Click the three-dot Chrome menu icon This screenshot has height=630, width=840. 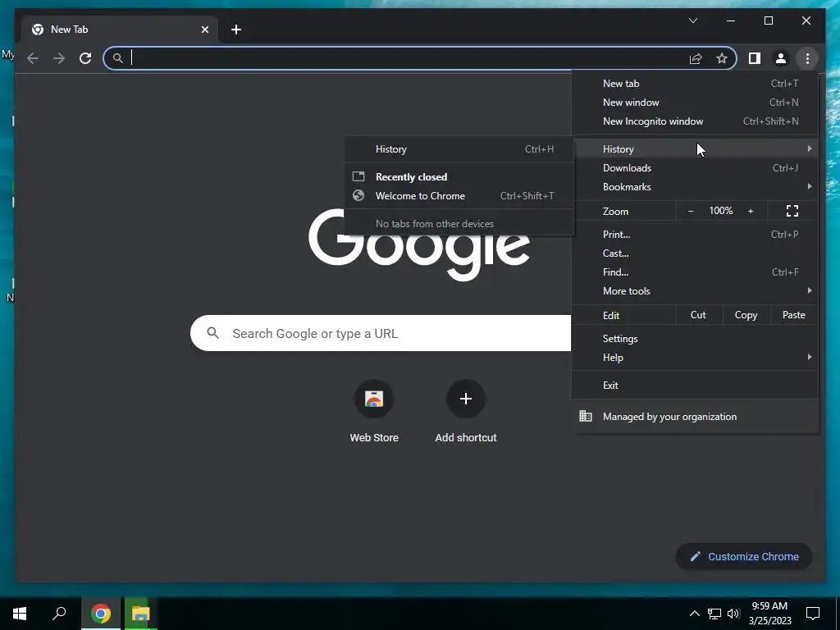[x=807, y=58]
